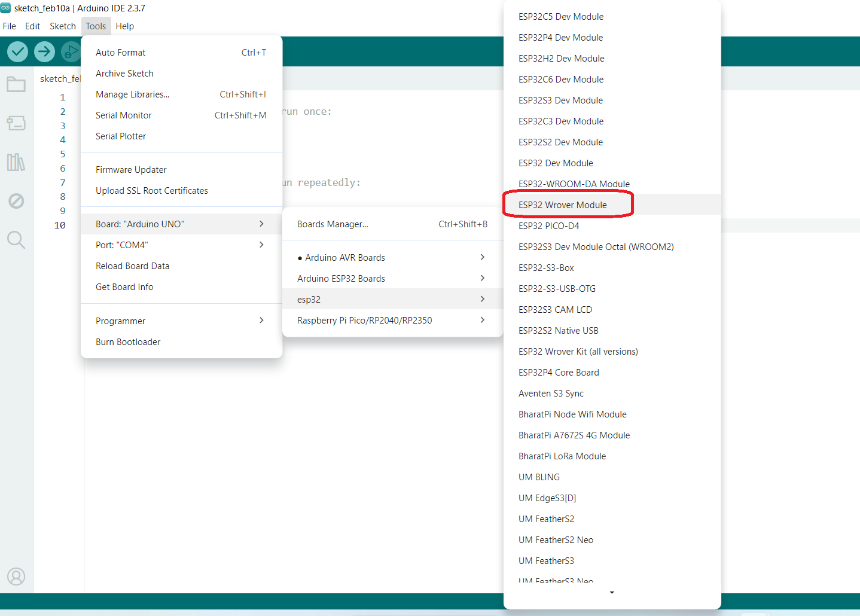
Task: Open Manage Libraries...
Action: point(181,94)
